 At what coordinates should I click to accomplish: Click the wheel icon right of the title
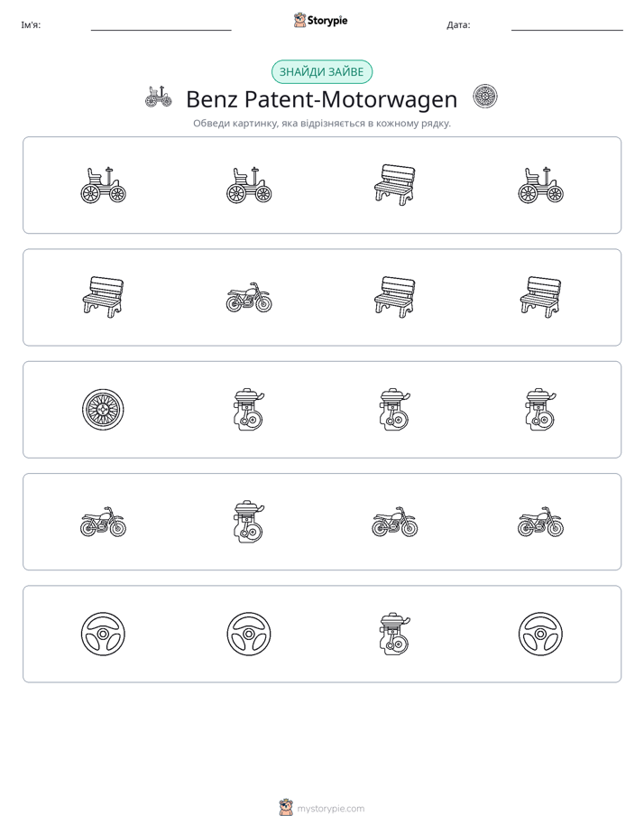pyautogui.click(x=485, y=97)
